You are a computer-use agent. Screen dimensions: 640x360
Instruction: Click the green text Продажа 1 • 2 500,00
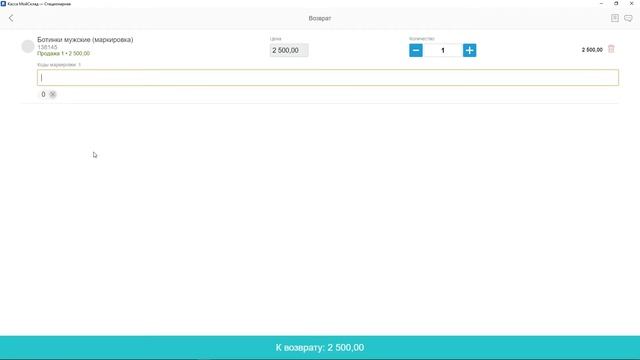coord(63,53)
